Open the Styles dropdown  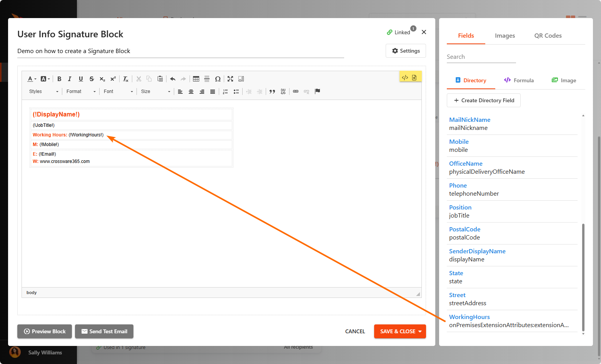[43, 91]
